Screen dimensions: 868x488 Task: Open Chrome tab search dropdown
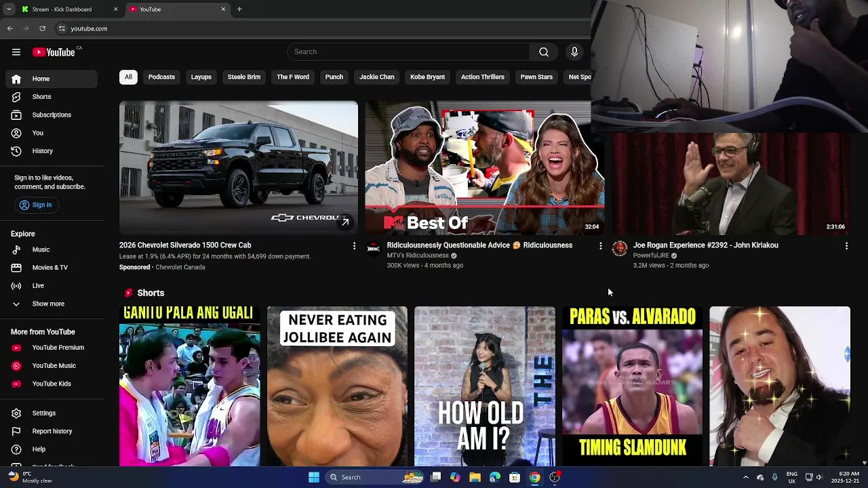click(x=9, y=9)
